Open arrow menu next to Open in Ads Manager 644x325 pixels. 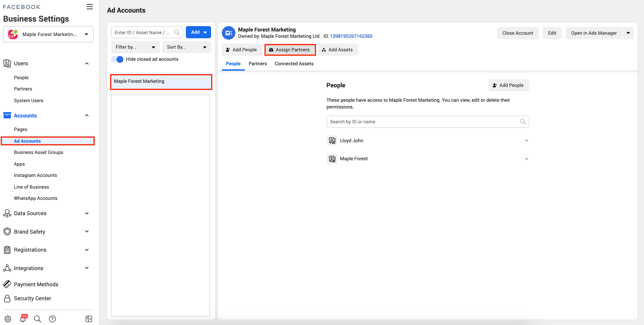(628, 33)
